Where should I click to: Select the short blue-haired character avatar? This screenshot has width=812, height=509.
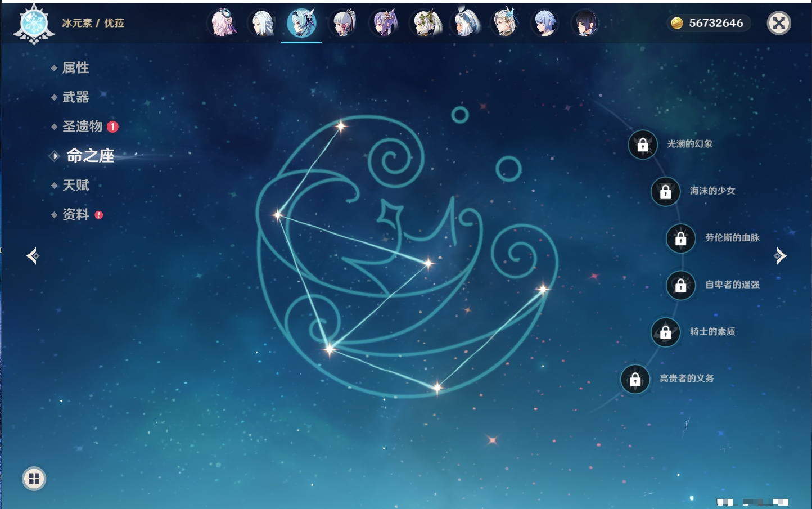[x=545, y=23]
